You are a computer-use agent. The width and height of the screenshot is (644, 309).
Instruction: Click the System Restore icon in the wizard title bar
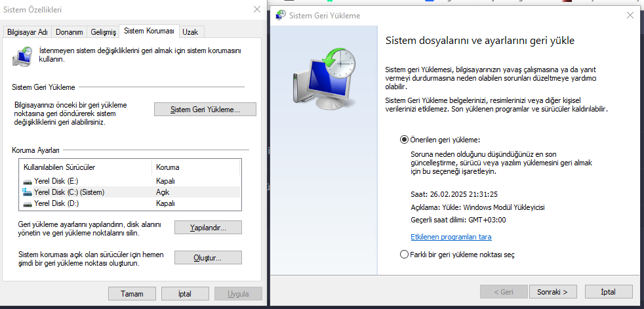point(281,16)
